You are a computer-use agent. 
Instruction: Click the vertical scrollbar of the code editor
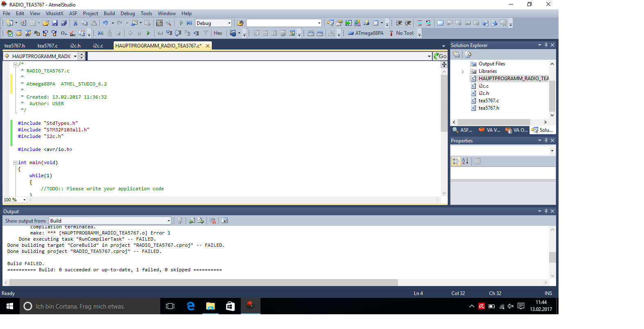point(444,103)
